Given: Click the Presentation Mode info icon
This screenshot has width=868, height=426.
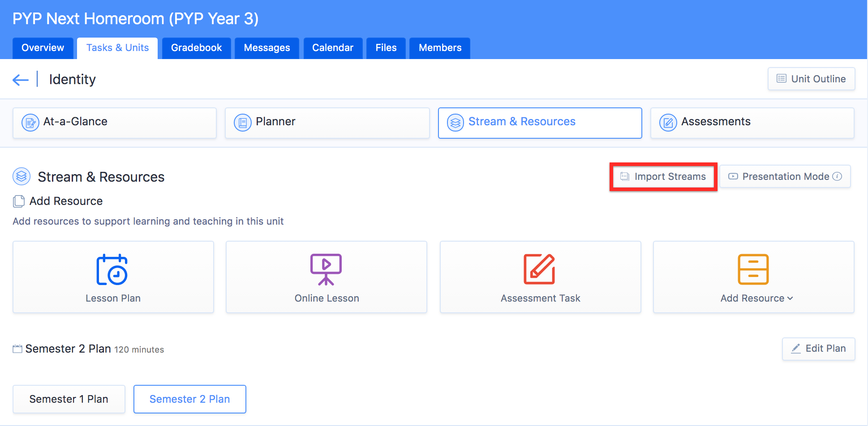Looking at the screenshot, I should coord(837,176).
